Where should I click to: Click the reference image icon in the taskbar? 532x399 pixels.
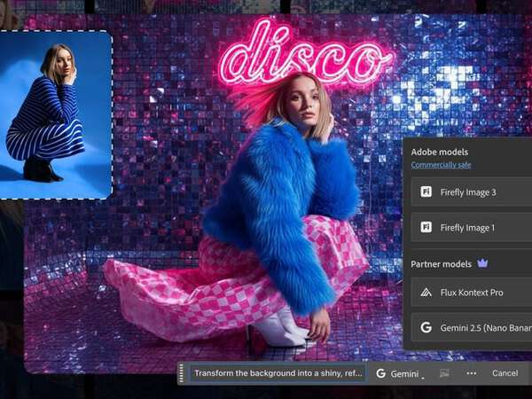444,373
